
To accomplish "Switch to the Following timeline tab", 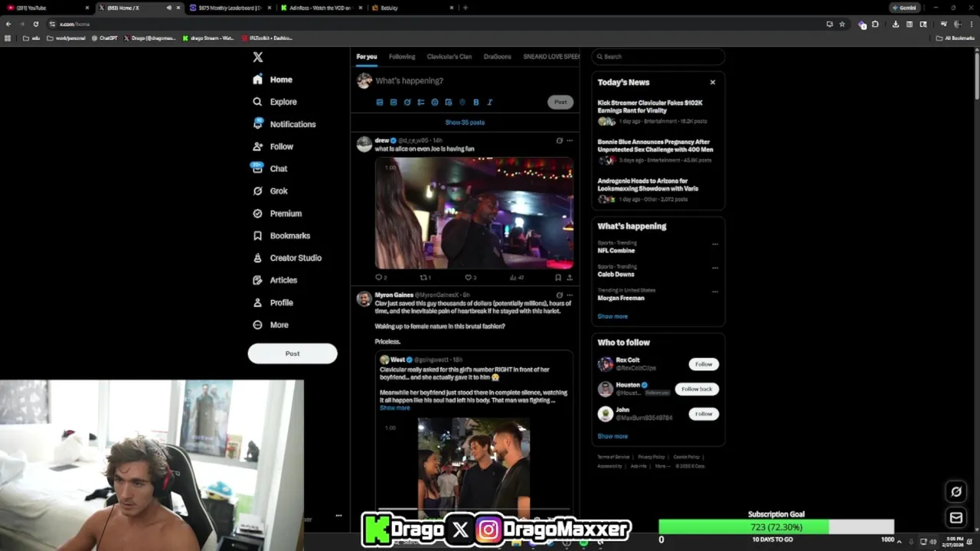I will coord(402,57).
